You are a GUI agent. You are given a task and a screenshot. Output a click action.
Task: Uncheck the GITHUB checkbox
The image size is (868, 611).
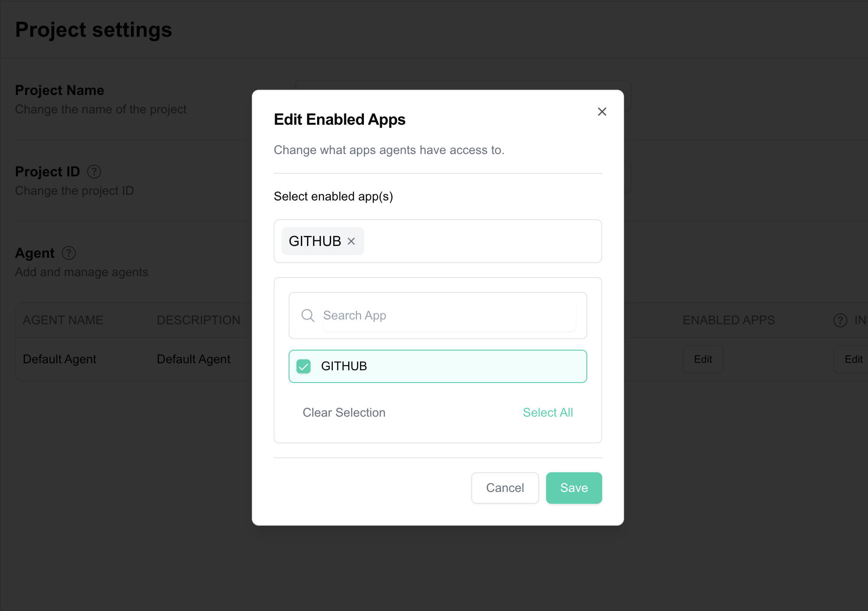(x=303, y=366)
